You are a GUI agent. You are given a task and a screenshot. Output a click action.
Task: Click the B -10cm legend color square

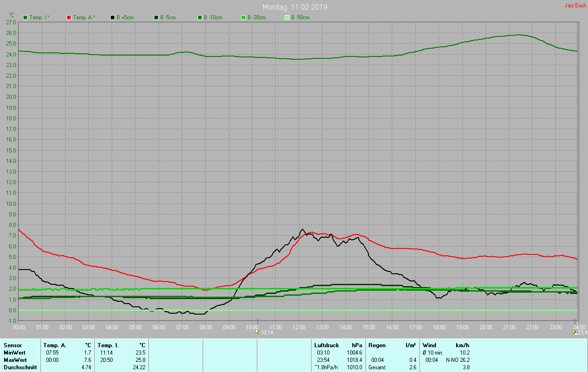pos(200,17)
